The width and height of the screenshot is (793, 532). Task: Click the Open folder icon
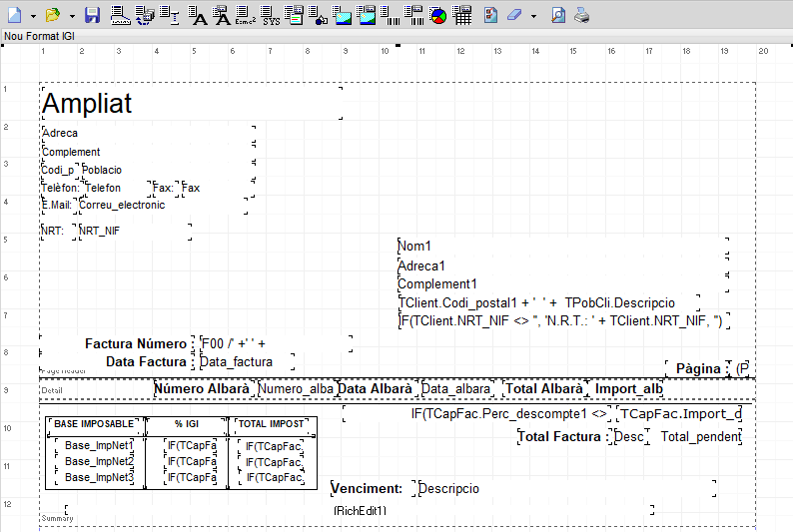tap(53, 15)
